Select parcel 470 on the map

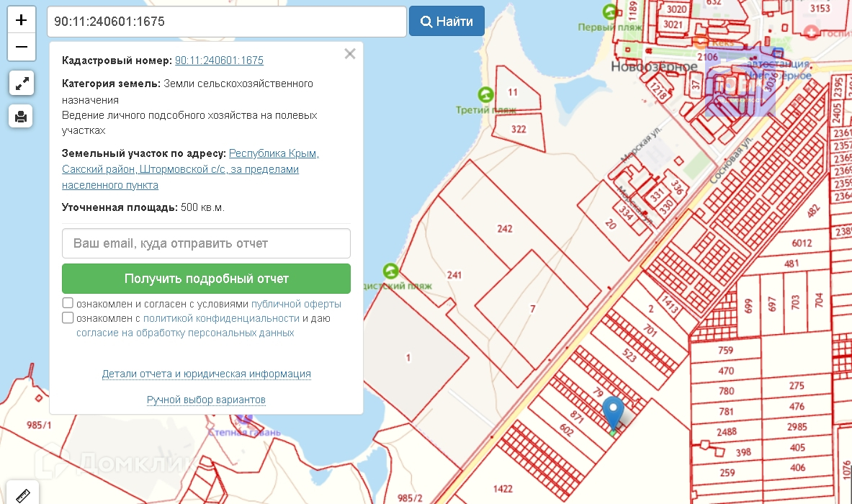(726, 371)
